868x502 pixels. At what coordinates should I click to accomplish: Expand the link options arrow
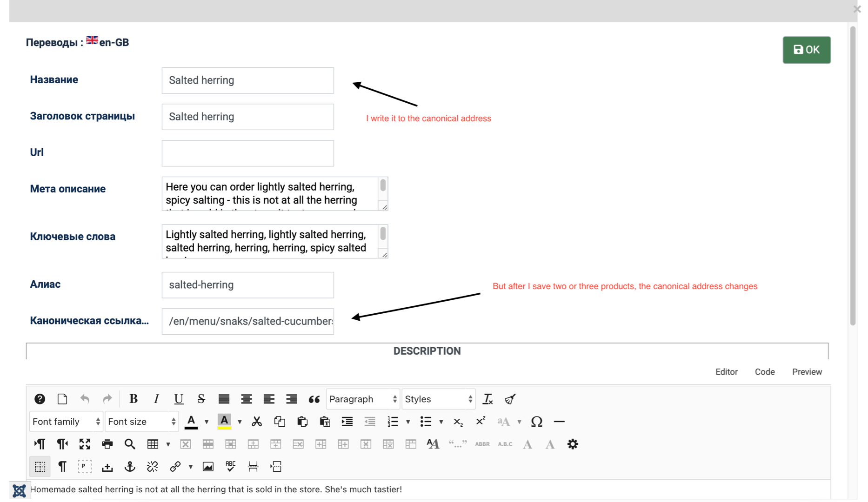[191, 467]
